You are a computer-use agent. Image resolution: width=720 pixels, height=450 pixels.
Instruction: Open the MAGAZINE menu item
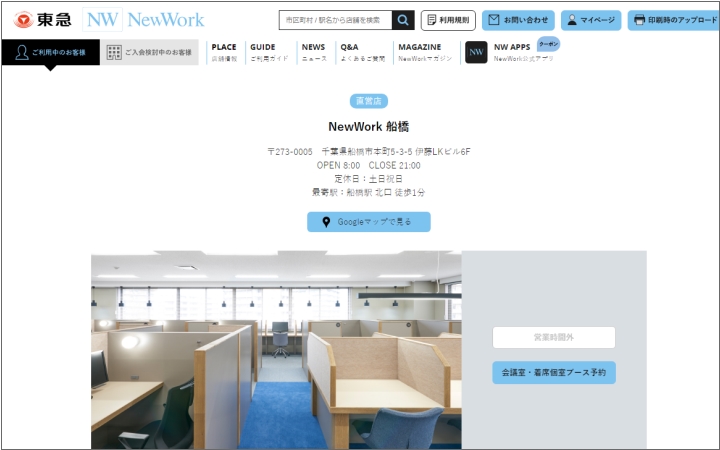pyautogui.click(x=425, y=52)
